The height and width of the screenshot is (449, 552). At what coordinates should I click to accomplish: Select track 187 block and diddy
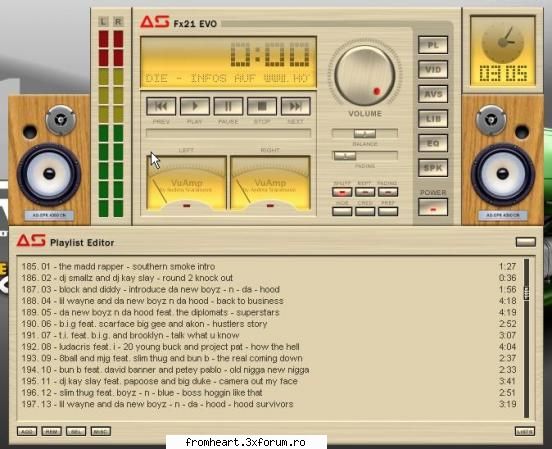[269, 289]
